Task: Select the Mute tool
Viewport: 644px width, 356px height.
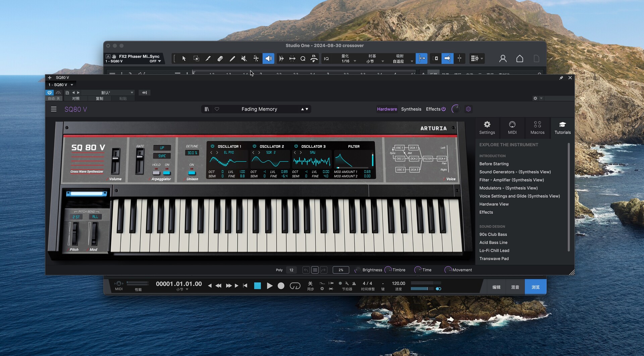Action: point(244,58)
